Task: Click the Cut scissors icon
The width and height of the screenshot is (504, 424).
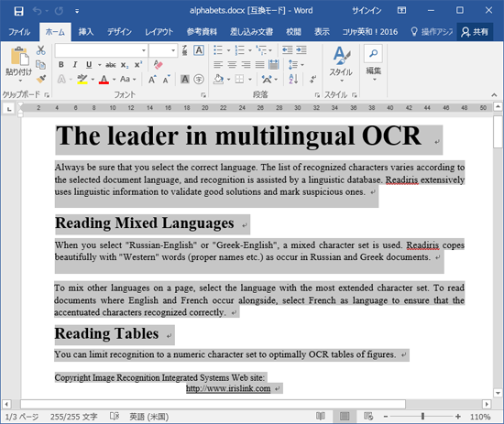Action: click(41, 50)
